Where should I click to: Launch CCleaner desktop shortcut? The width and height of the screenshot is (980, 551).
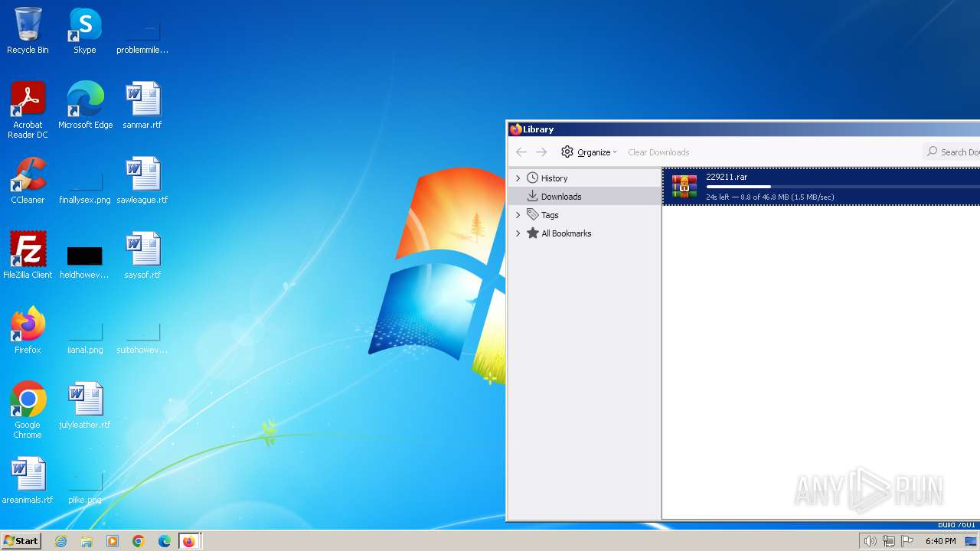[28, 181]
